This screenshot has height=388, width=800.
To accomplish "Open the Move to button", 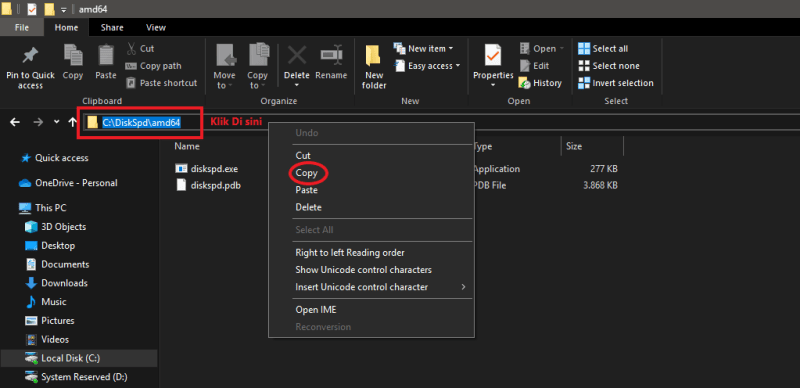I will [x=224, y=66].
